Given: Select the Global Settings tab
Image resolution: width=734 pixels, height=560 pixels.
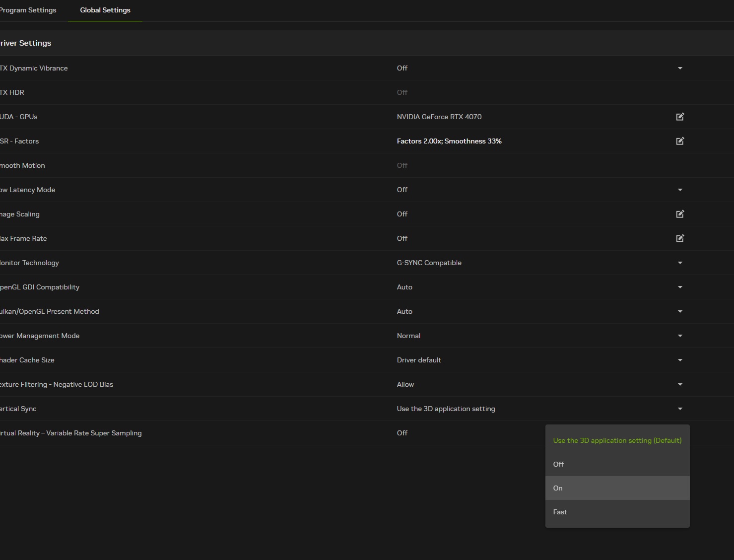Looking at the screenshot, I should [x=105, y=10].
